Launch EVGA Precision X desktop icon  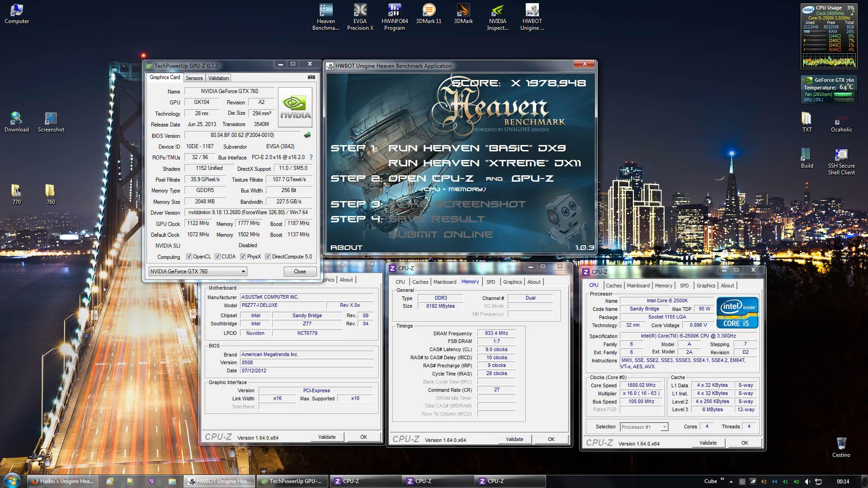[360, 17]
